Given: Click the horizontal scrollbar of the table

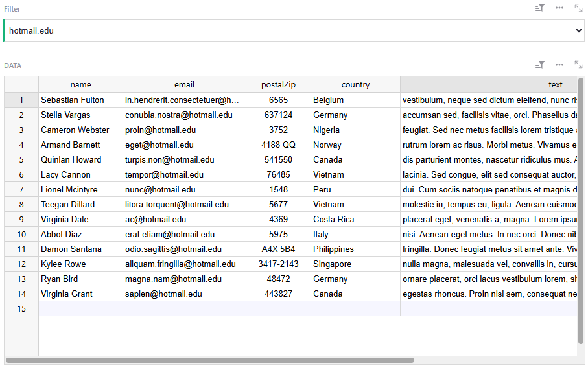Looking at the screenshot, I should tap(210, 360).
